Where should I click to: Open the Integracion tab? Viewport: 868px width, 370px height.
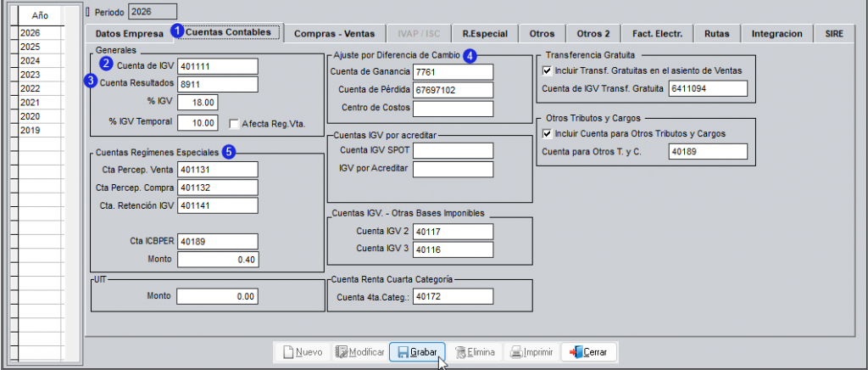tap(776, 34)
